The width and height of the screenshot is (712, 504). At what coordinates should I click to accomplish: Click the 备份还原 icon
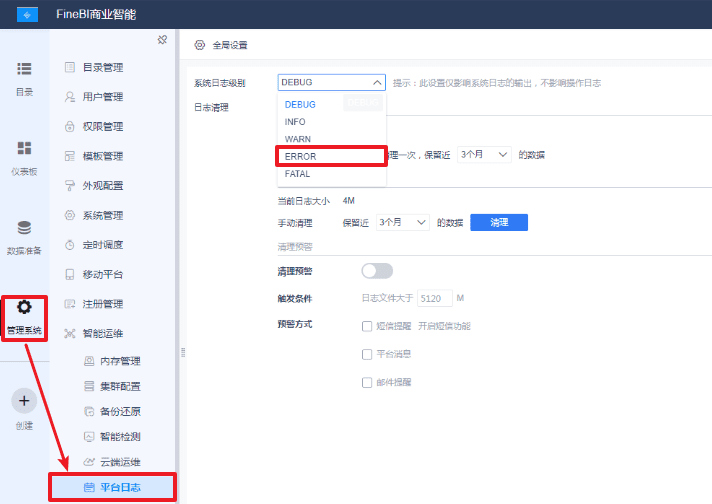[x=89, y=411]
